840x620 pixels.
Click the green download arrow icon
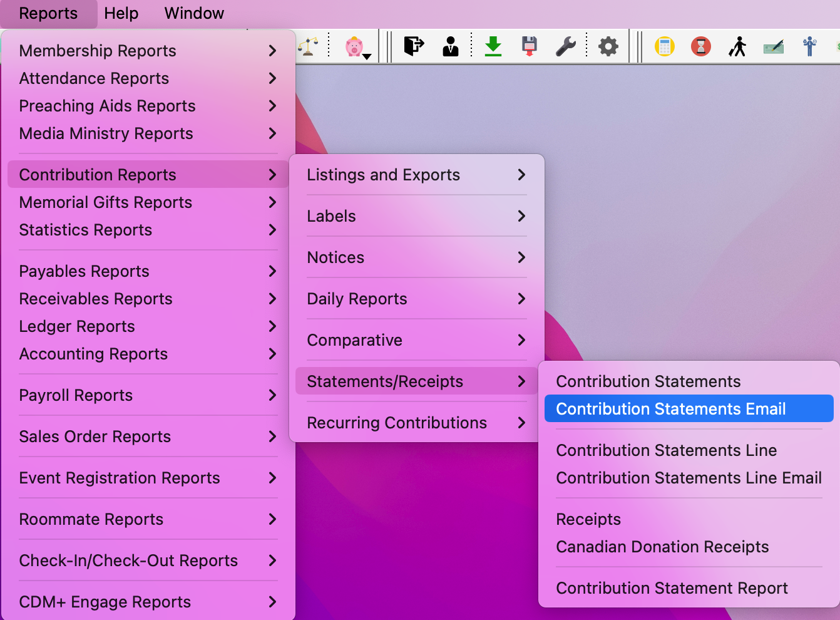[x=493, y=46]
